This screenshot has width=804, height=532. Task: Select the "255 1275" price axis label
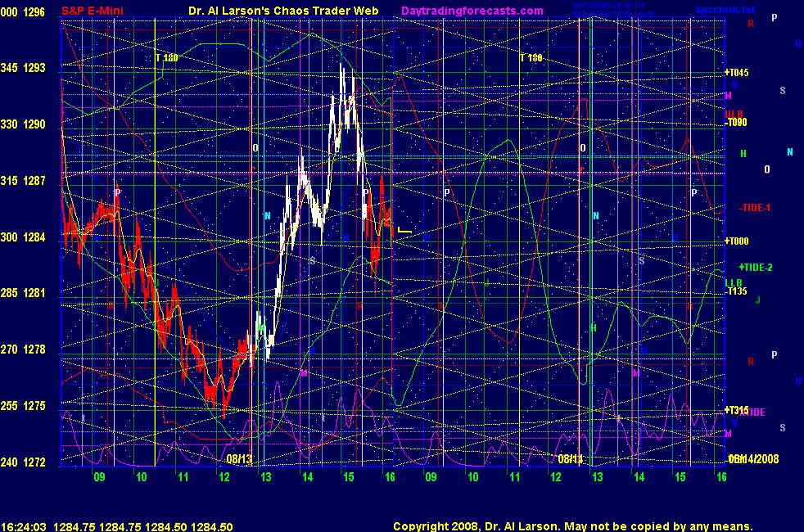[x=23, y=405]
